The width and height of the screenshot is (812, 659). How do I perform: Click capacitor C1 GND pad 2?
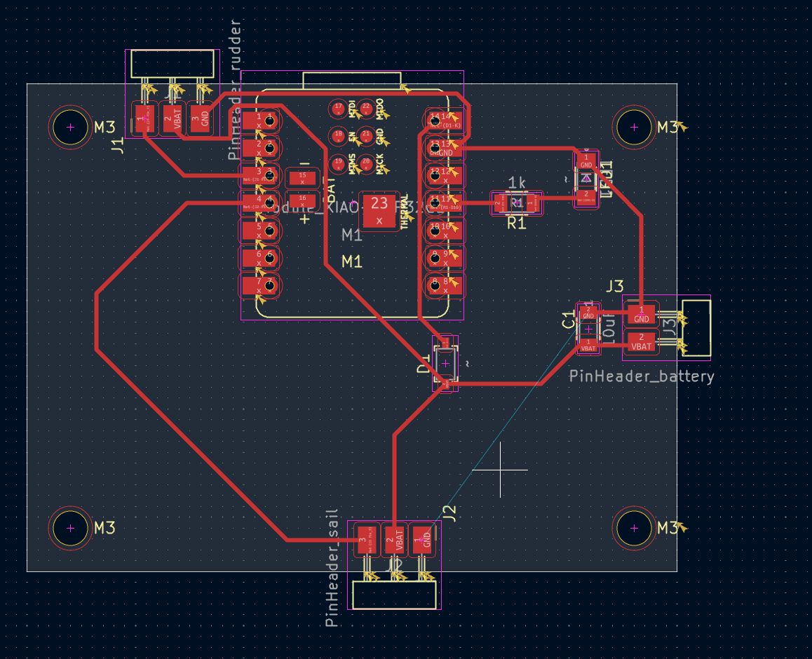[588, 313]
